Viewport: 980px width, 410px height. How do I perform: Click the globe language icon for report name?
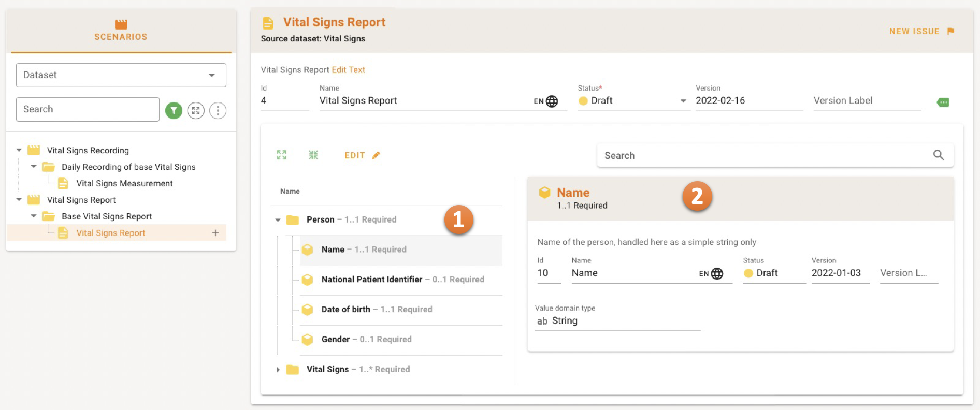click(552, 101)
